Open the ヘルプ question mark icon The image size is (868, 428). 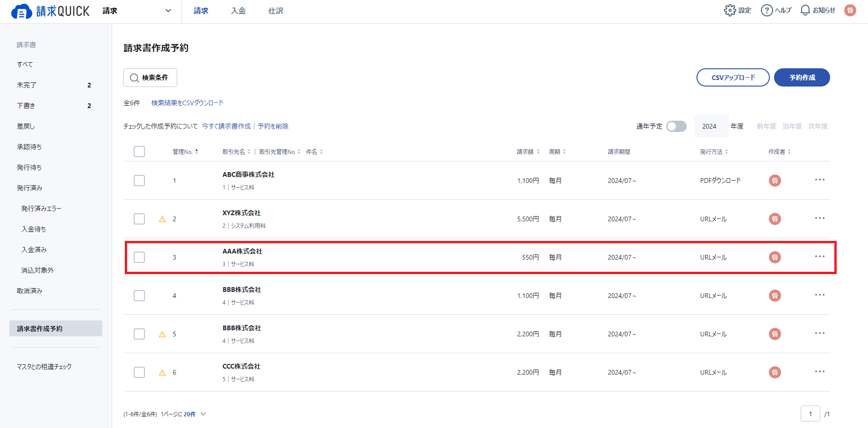tap(767, 10)
